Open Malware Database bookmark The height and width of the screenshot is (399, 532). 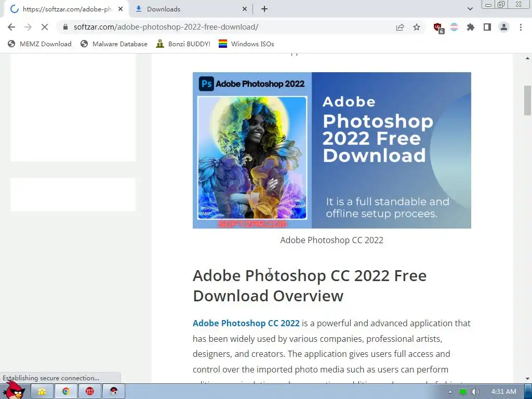[114, 44]
